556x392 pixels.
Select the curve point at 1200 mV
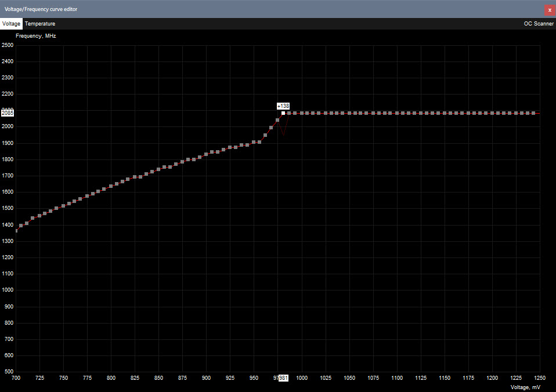pyautogui.click(x=492, y=113)
